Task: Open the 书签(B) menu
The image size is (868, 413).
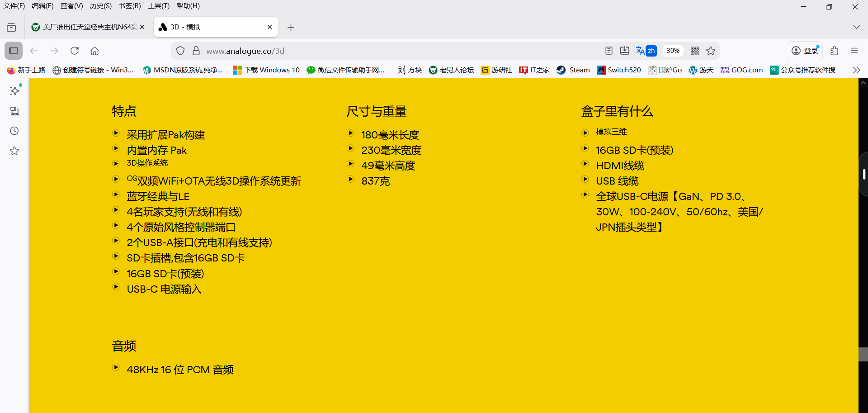Action: tap(130, 6)
